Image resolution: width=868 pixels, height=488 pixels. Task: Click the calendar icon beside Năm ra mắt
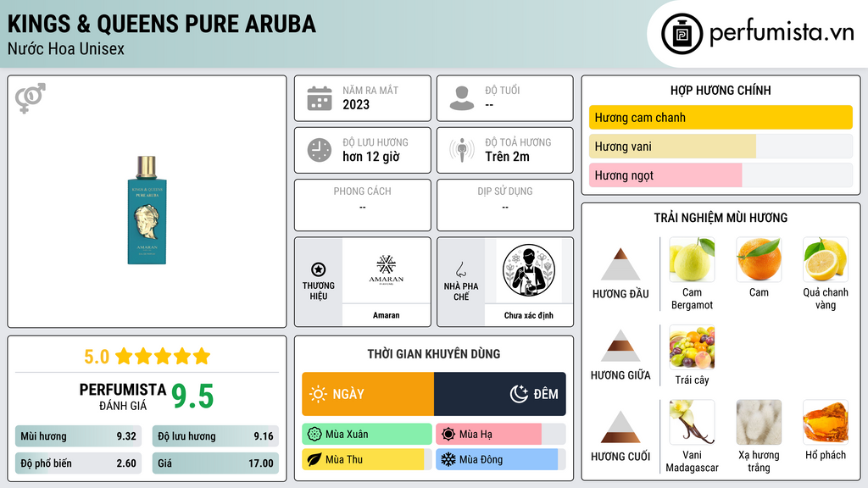pyautogui.click(x=320, y=98)
